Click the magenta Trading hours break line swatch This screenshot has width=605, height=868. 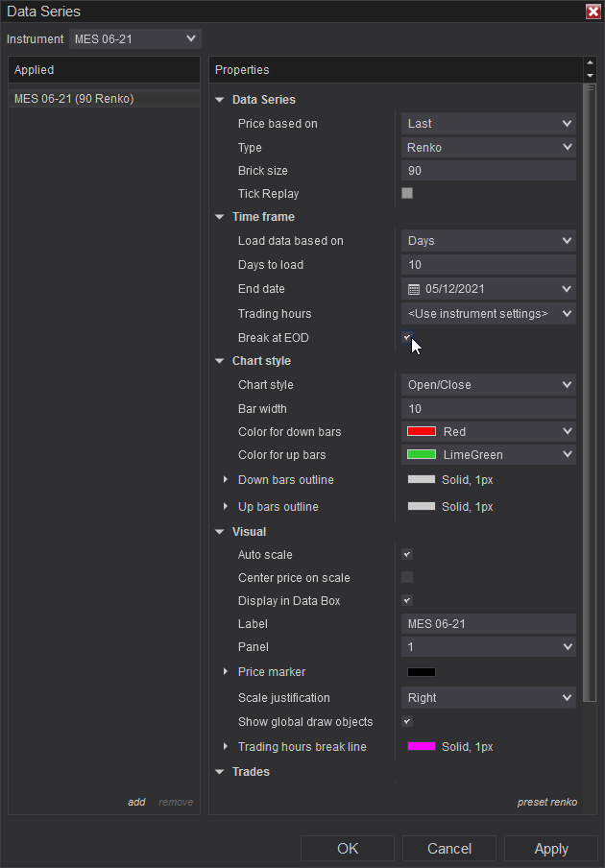422,747
